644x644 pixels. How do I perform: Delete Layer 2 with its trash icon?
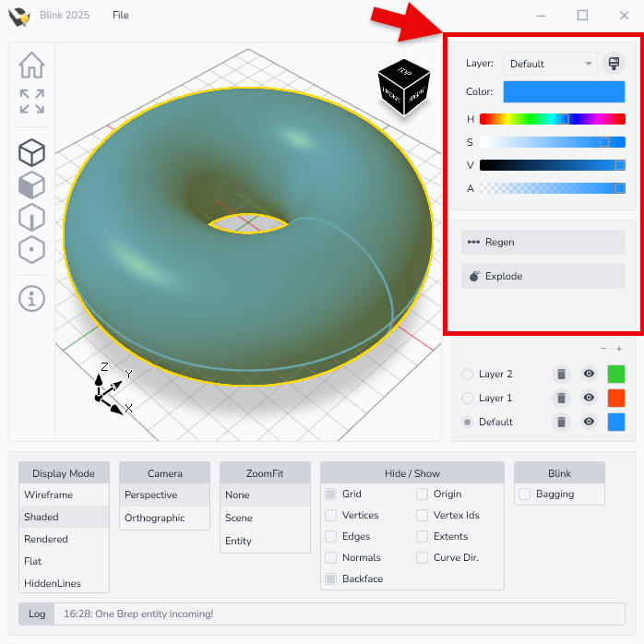(x=560, y=374)
